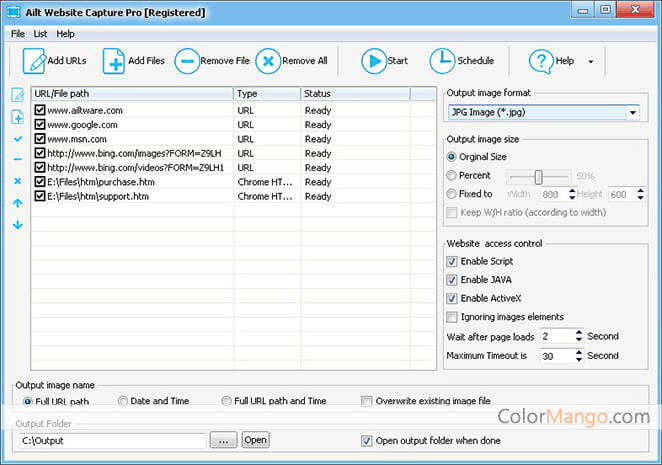The image size is (662, 465).
Task: Move item down with sidebar arrow
Action: pyautogui.click(x=18, y=225)
